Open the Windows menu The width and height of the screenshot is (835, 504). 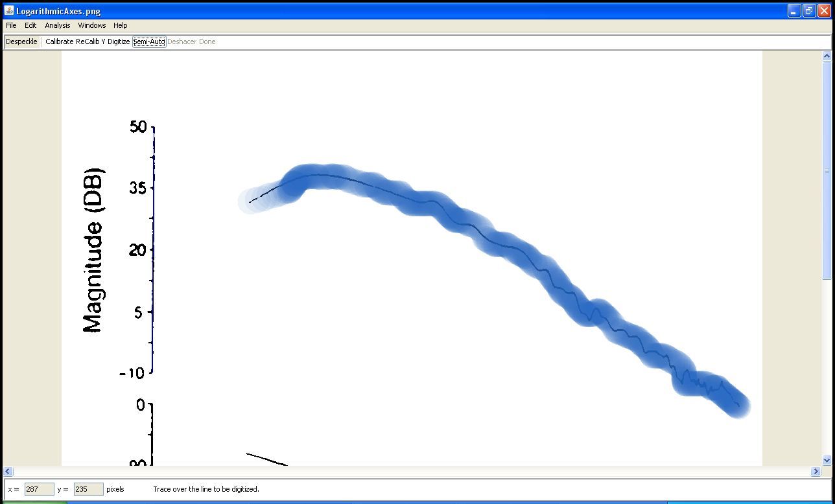(x=92, y=25)
